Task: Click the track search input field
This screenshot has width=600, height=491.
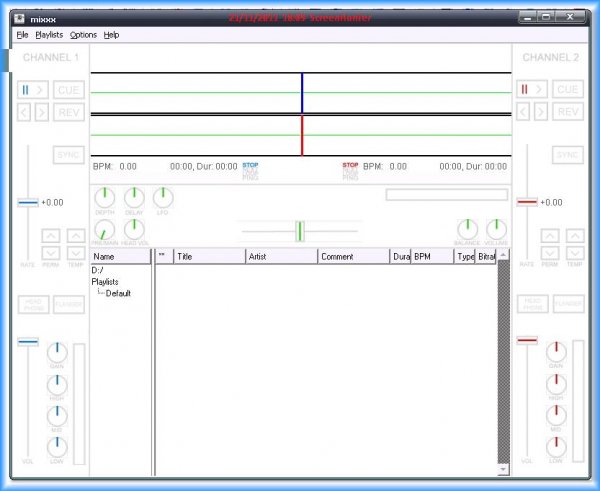Action: click(x=447, y=195)
